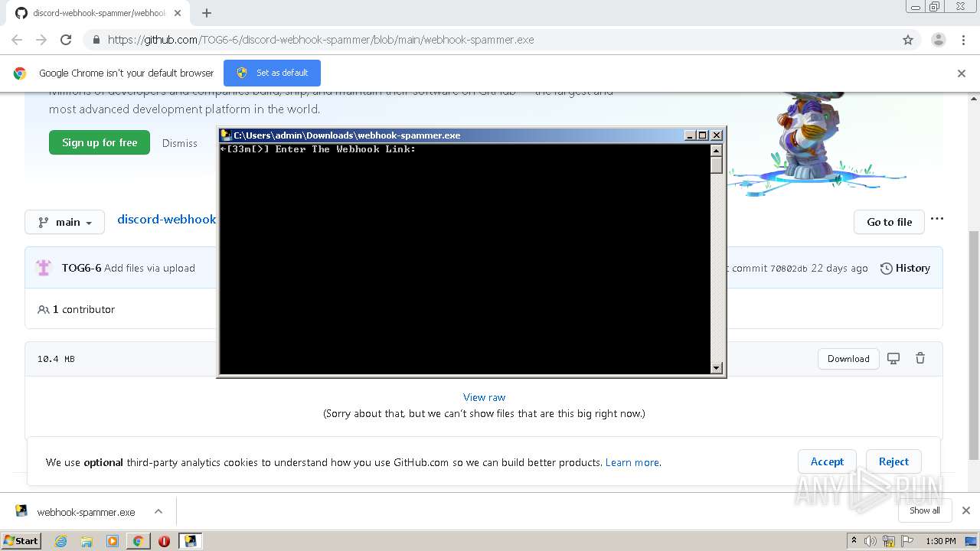Minimize the webhook-spammer console window
The width and height of the screenshot is (980, 551).
pos(690,135)
